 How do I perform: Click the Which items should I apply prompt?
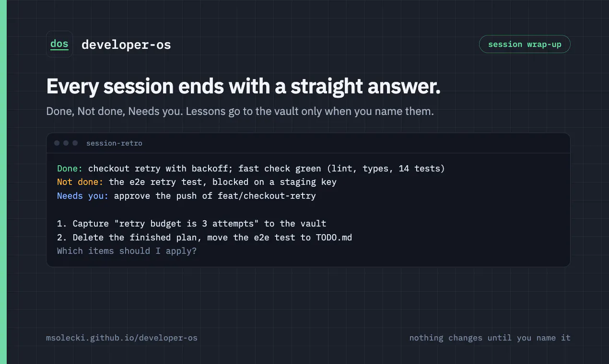(x=127, y=251)
